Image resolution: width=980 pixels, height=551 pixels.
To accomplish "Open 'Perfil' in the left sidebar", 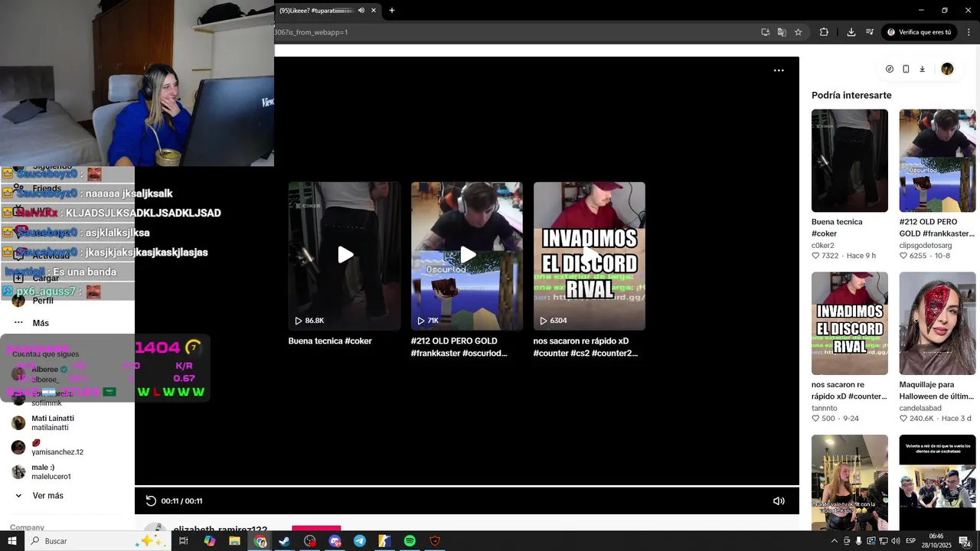I will pyautogui.click(x=43, y=301).
